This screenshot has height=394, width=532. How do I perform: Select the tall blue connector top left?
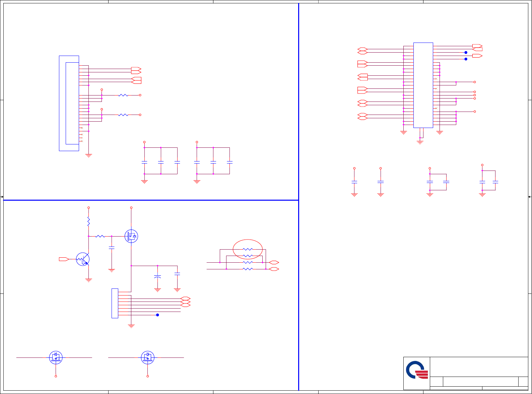coord(69,103)
